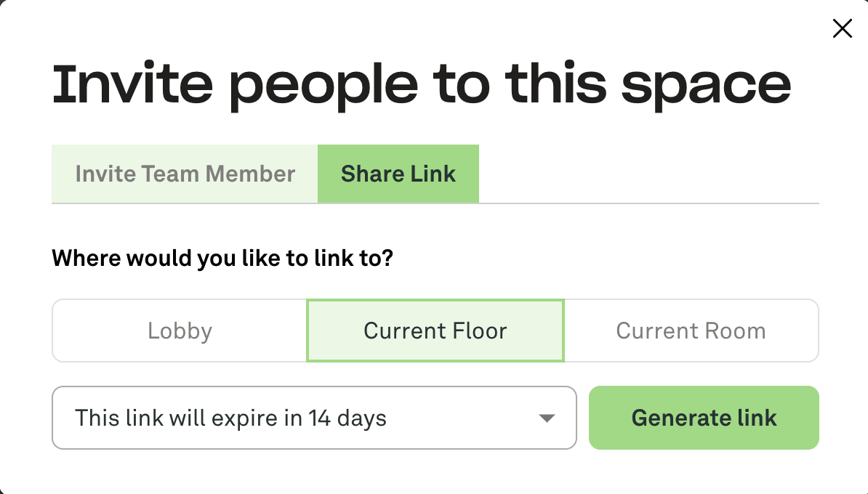Click the word "Invite" in the dialog title
The image size is (868, 494).
tap(132, 85)
